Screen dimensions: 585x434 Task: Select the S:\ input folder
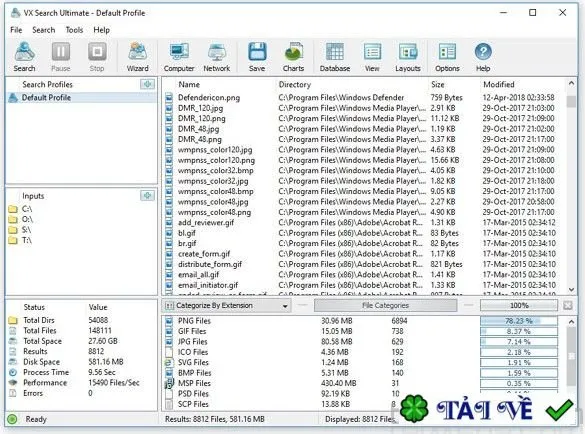tap(21, 230)
